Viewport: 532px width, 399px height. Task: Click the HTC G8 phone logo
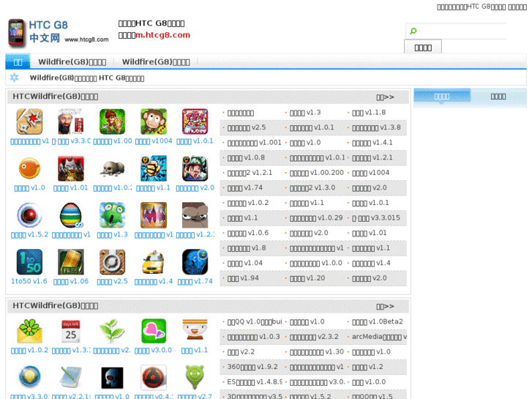(17, 33)
